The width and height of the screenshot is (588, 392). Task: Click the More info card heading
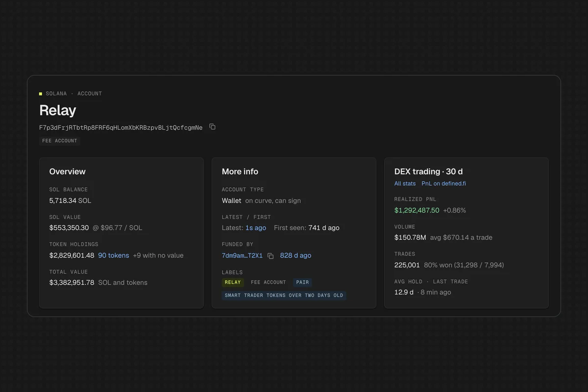[x=240, y=171]
